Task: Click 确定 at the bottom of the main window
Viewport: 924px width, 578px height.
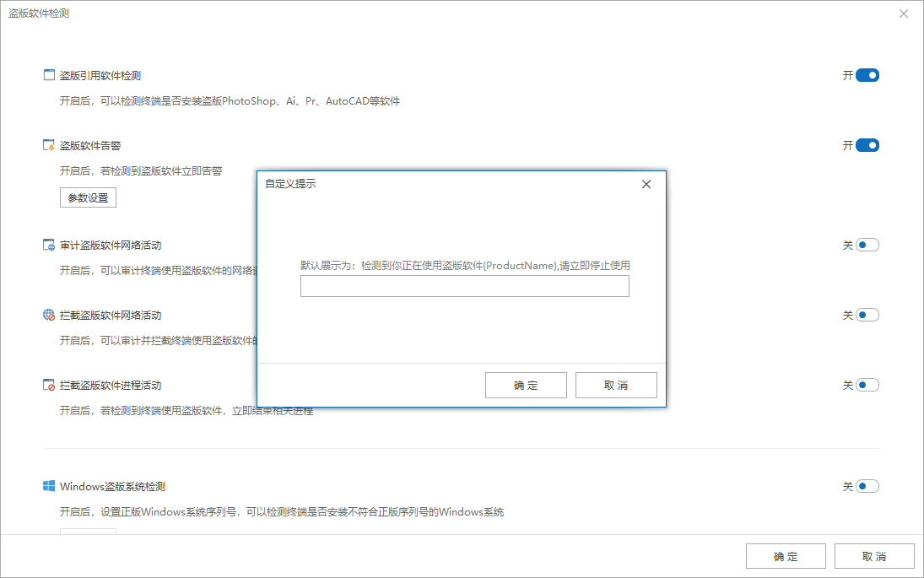Action: [786, 556]
